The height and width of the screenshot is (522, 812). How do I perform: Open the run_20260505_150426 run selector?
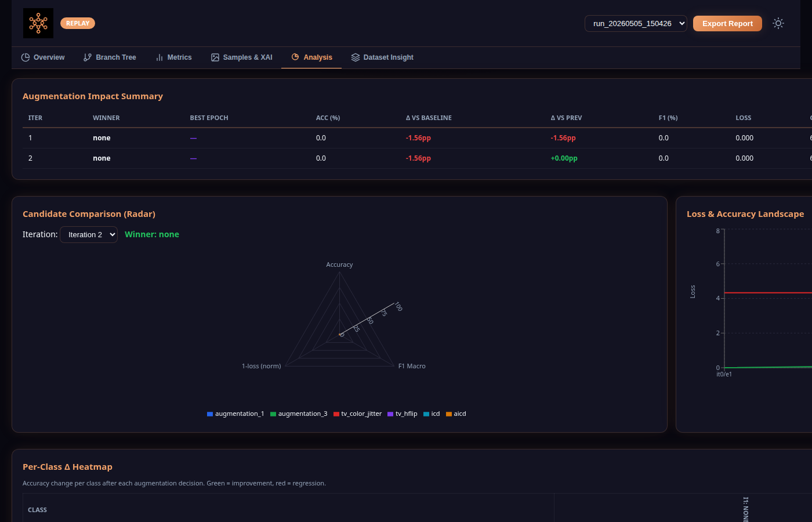(x=636, y=23)
